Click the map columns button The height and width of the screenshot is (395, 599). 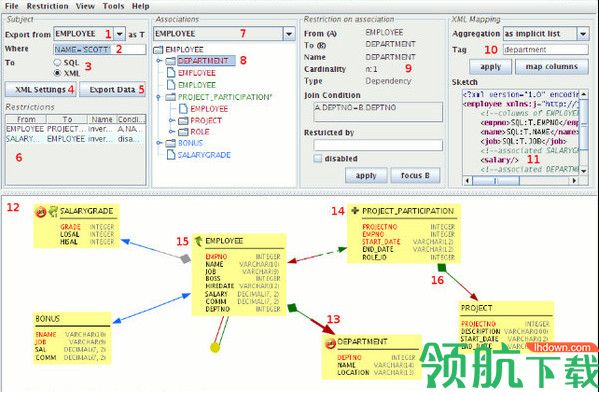[x=552, y=67]
